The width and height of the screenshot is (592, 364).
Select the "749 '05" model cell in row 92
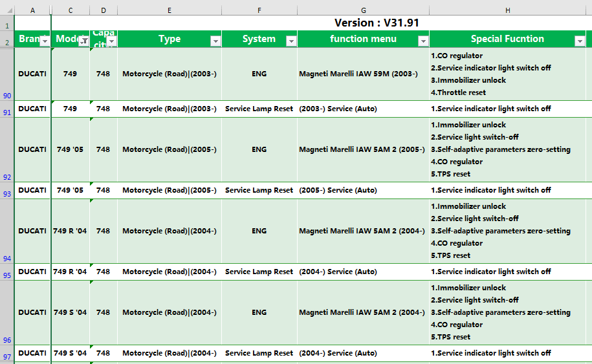tap(71, 150)
